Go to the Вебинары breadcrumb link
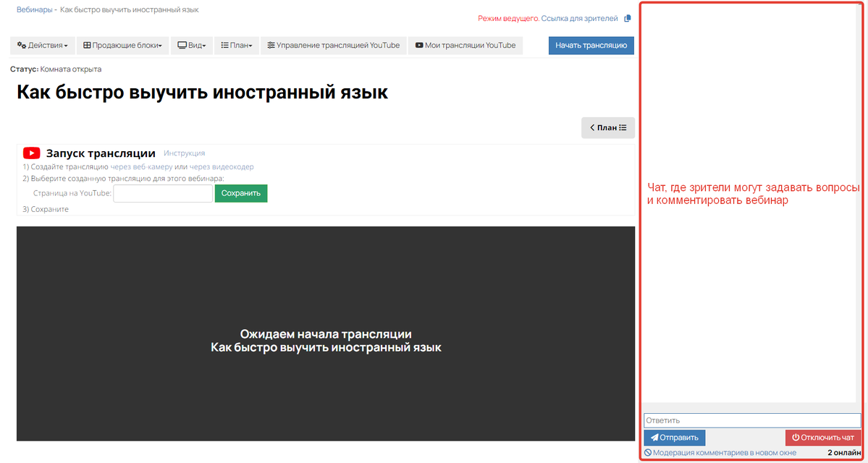Screen dimensions: 868x463 click(34, 10)
